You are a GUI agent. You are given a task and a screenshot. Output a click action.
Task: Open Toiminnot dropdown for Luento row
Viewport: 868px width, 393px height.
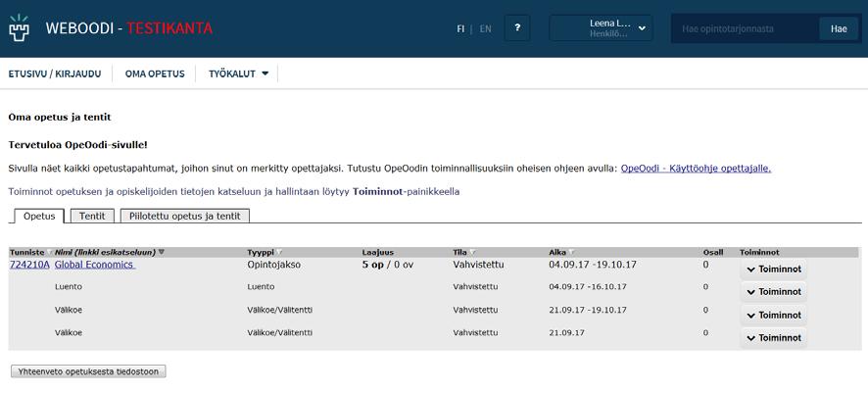(x=773, y=292)
